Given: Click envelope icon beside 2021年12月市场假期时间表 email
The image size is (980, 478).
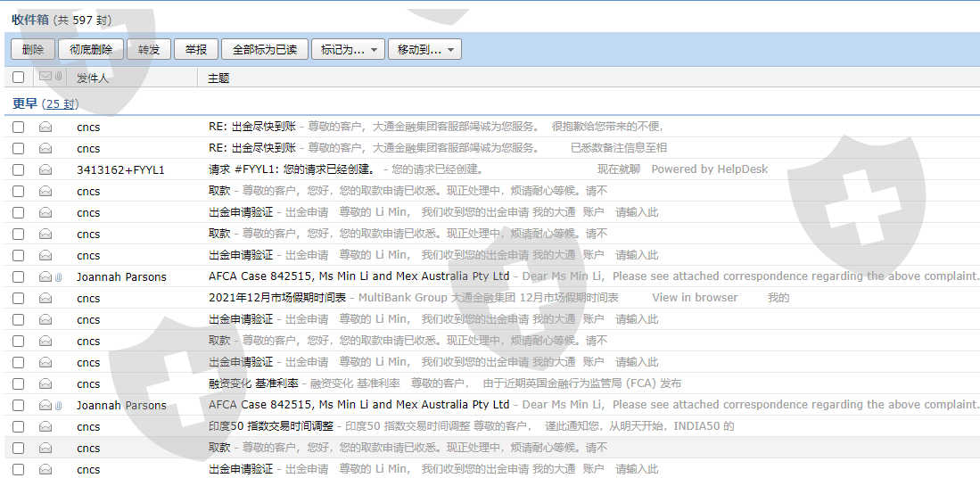Looking at the screenshot, I should click(x=45, y=299).
